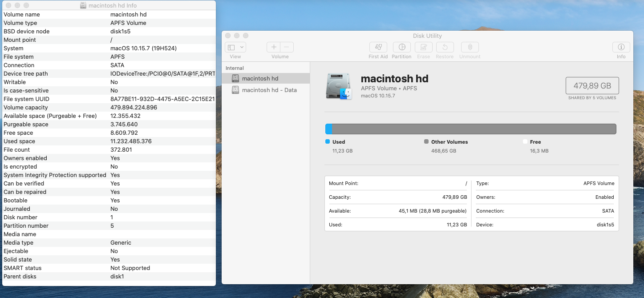This screenshot has height=298, width=644.
Task: Click the remove volume minus button
Action: (287, 47)
